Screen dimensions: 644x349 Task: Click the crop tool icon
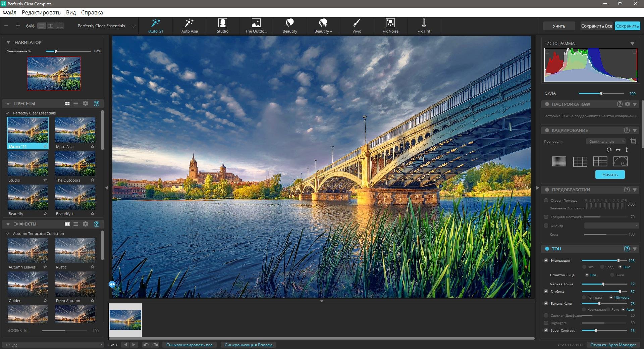pos(633,141)
